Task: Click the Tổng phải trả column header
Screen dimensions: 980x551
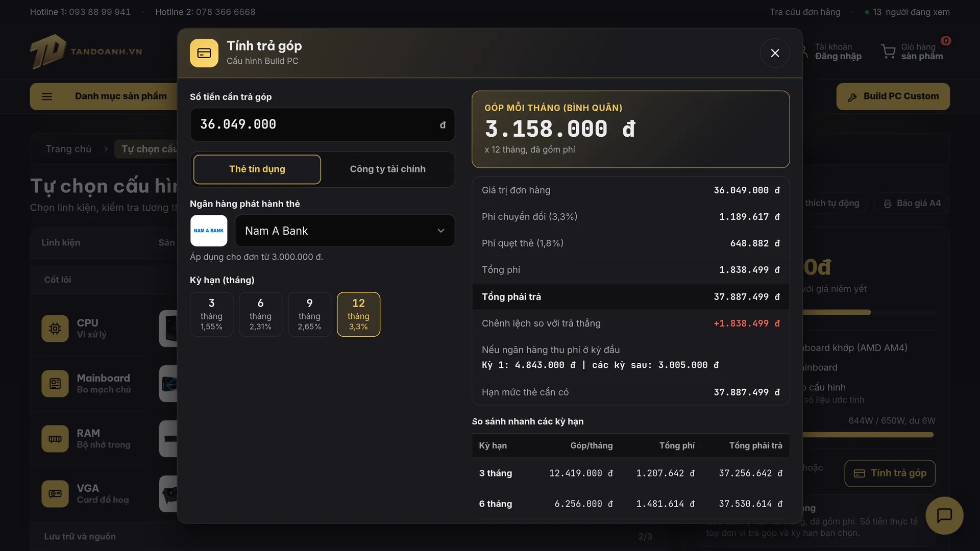Action: pos(755,445)
